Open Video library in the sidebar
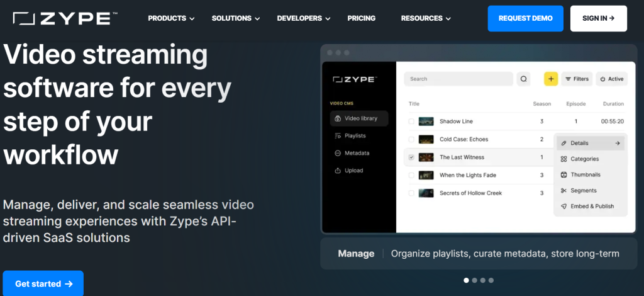Image resolution: width=644 pixels, height=296 pixels. pyautogui.click(x=359, y=118)
